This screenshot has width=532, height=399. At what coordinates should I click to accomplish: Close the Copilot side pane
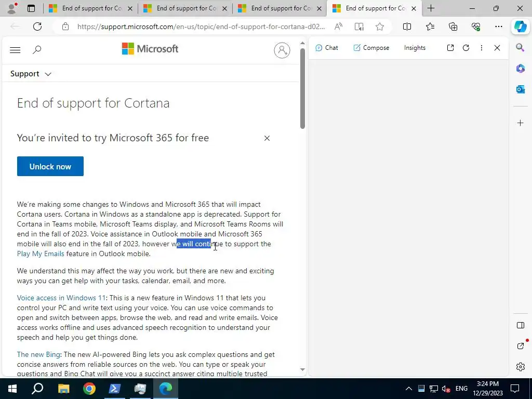click(x=497, y=48)
